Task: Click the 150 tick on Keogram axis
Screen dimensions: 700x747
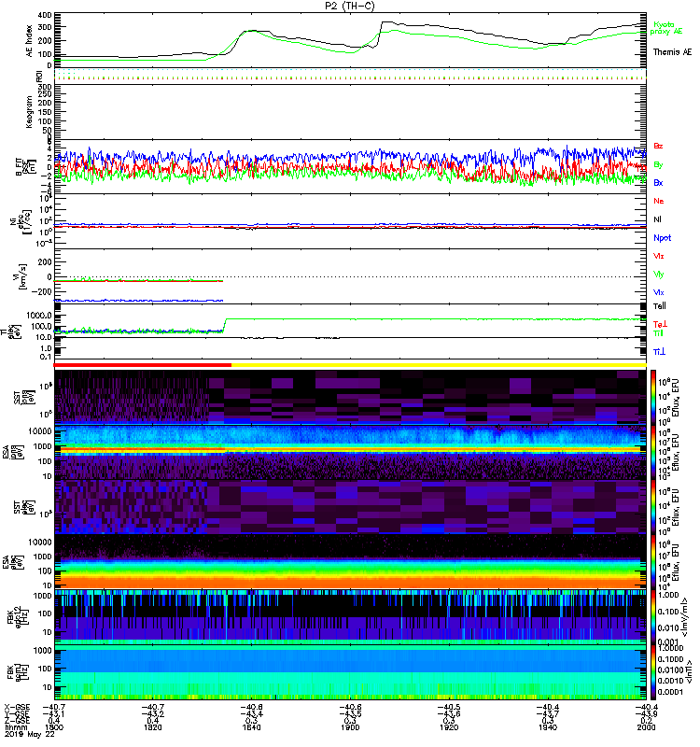Action: click(45, 112)
